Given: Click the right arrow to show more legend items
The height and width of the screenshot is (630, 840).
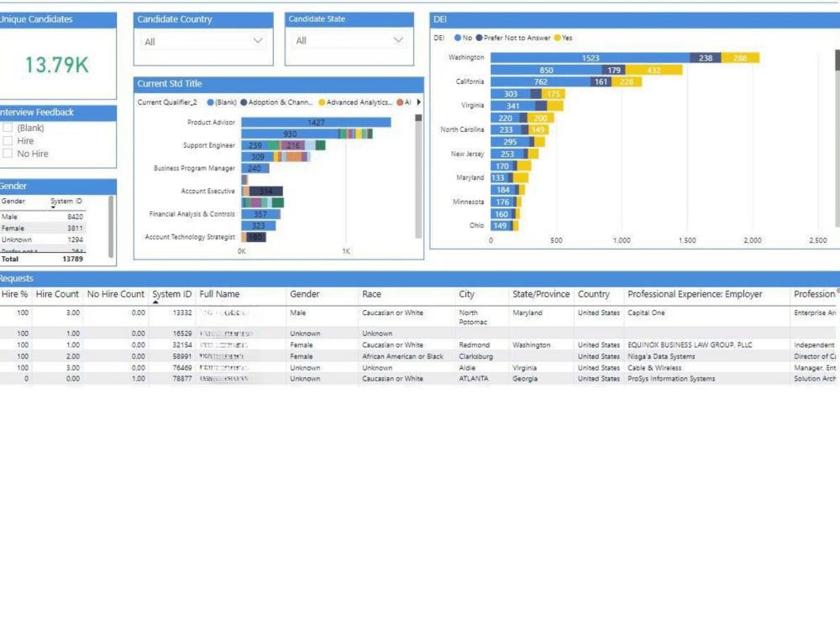Looking at the screenshot, I should tap(418, 101).
